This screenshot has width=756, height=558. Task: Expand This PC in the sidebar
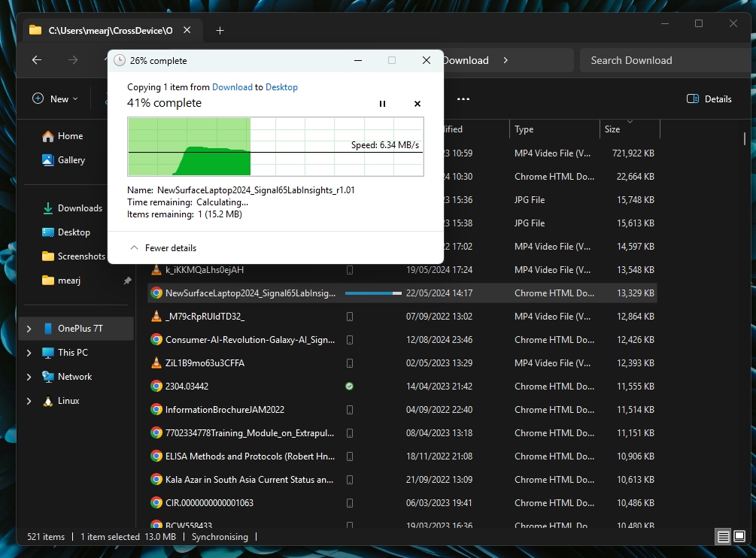(x=29, y=353)
